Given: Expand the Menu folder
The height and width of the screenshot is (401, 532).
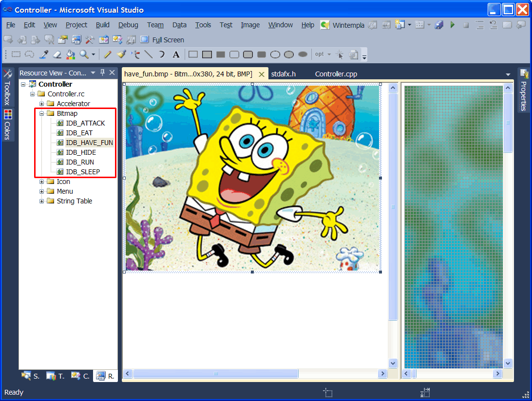Looking at the screenshot, I should (x=41, y=192).
